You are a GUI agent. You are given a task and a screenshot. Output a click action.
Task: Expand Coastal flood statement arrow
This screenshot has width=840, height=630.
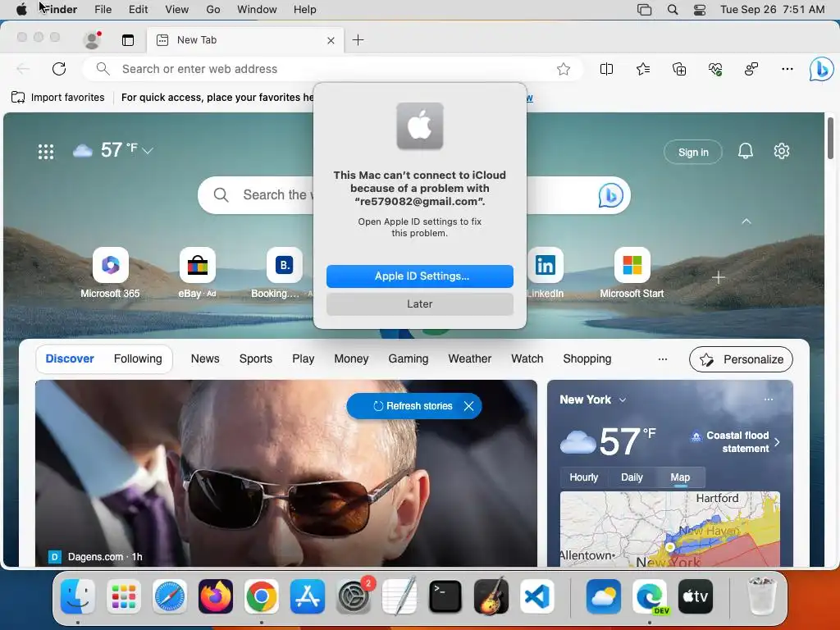tap(778, 442)
